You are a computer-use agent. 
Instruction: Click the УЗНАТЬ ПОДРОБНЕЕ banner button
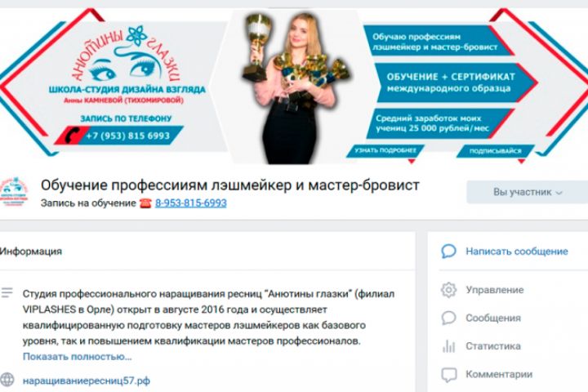385,151
